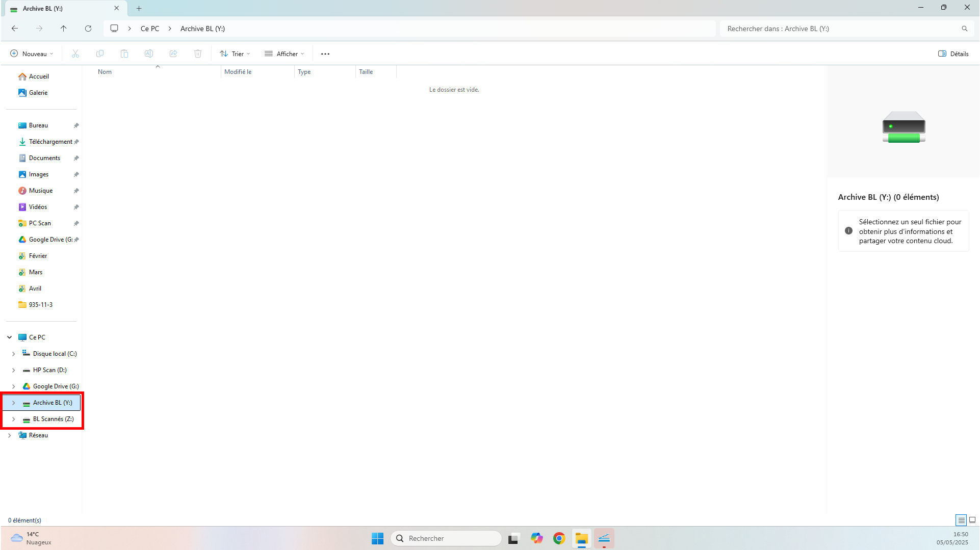Switch to large thumbnails view icon

[972, 520]
